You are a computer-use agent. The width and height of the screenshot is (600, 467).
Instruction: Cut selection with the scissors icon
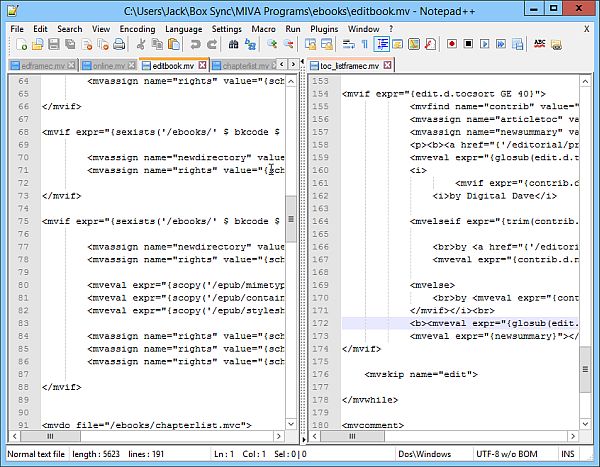pyautogui.click(x=140, y=44)
